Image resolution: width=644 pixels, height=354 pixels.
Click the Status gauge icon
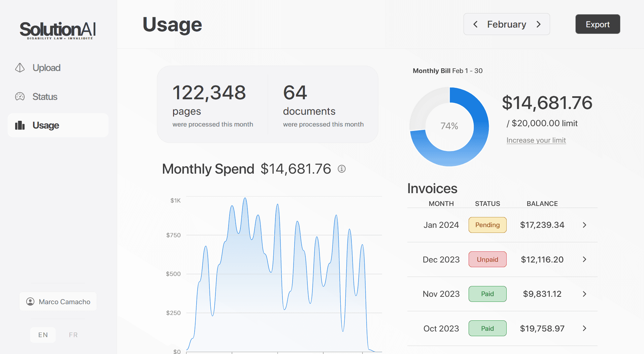(x=20, y=97)
